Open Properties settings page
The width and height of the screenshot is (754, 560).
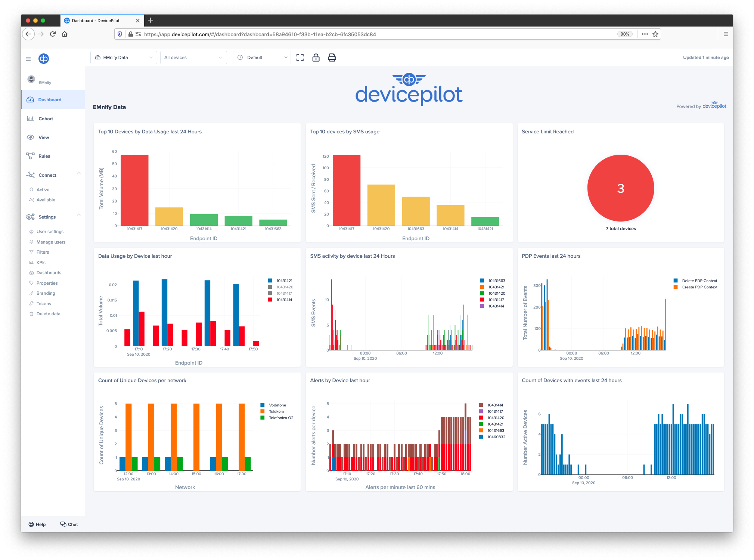[x=47, y=283]
